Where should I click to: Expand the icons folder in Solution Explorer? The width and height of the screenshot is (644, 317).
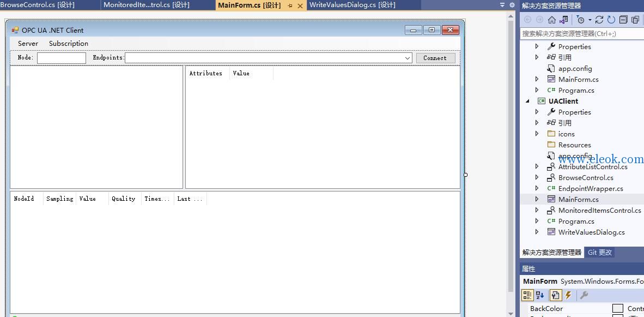[537, 134]
